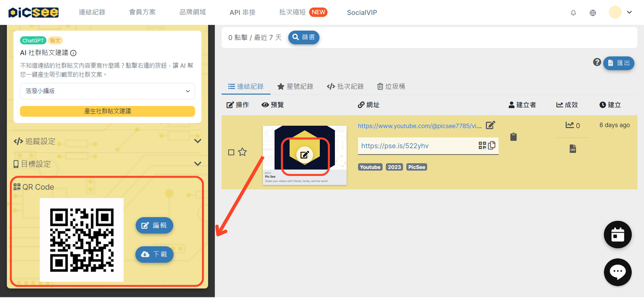The width and height of the screenshot is (644, 298).
Task: Click the 2023 tag
Action: point(394,167)
